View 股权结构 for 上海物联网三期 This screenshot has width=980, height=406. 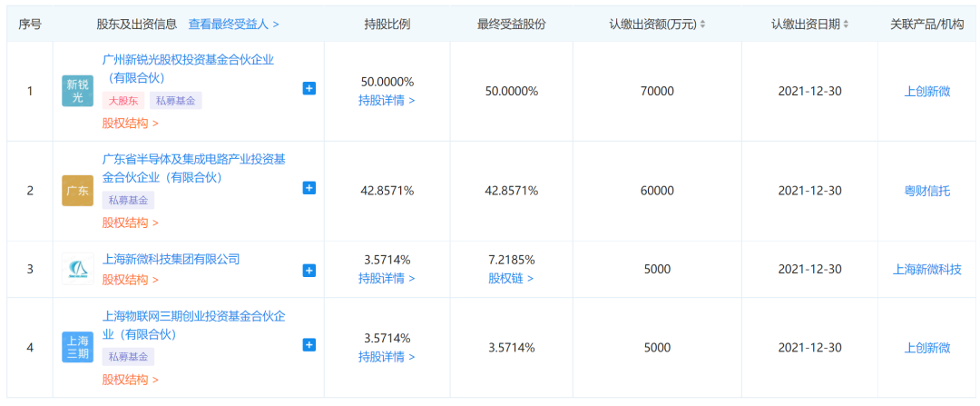[130, 380]
